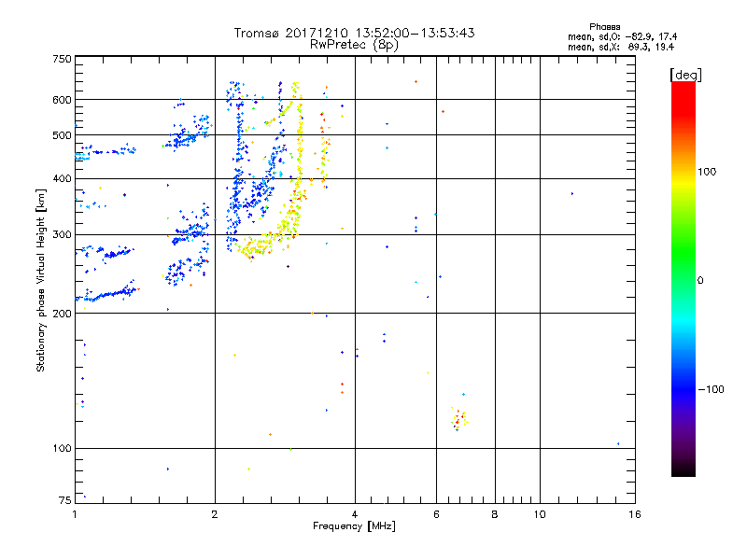
Task: Click the 'Frequency [MHz]' x-axis label
Action: pyautogui.click(x=354, y=526)
